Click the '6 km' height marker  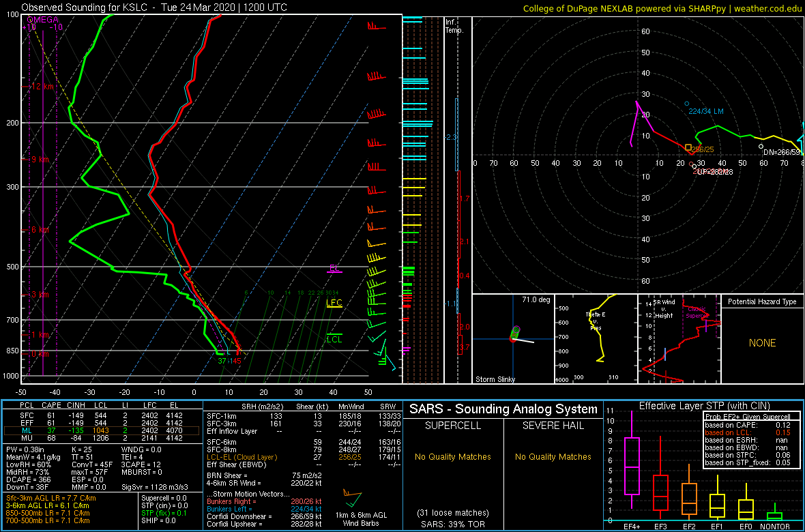point(40,230)
